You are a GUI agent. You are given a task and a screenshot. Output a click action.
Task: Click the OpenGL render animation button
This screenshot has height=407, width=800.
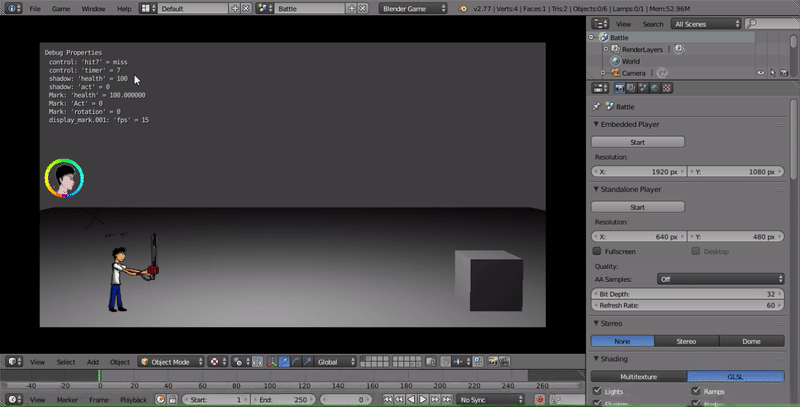point(504,362)
